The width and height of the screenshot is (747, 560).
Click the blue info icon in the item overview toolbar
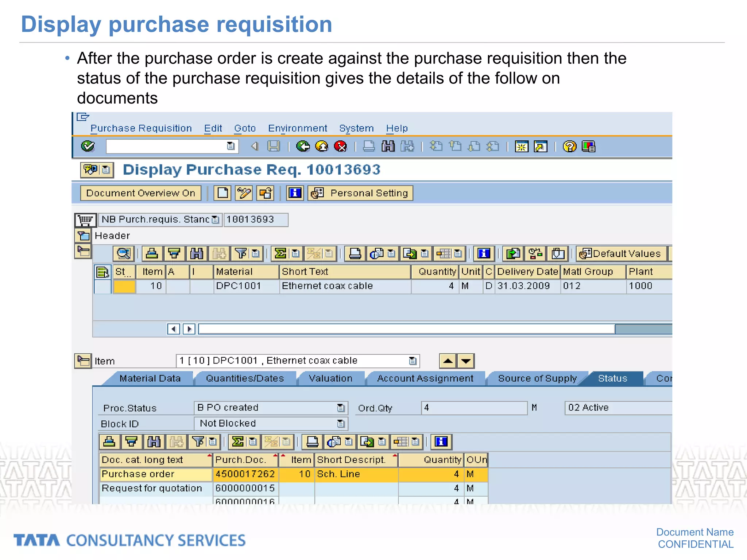[x=484, y=253]
